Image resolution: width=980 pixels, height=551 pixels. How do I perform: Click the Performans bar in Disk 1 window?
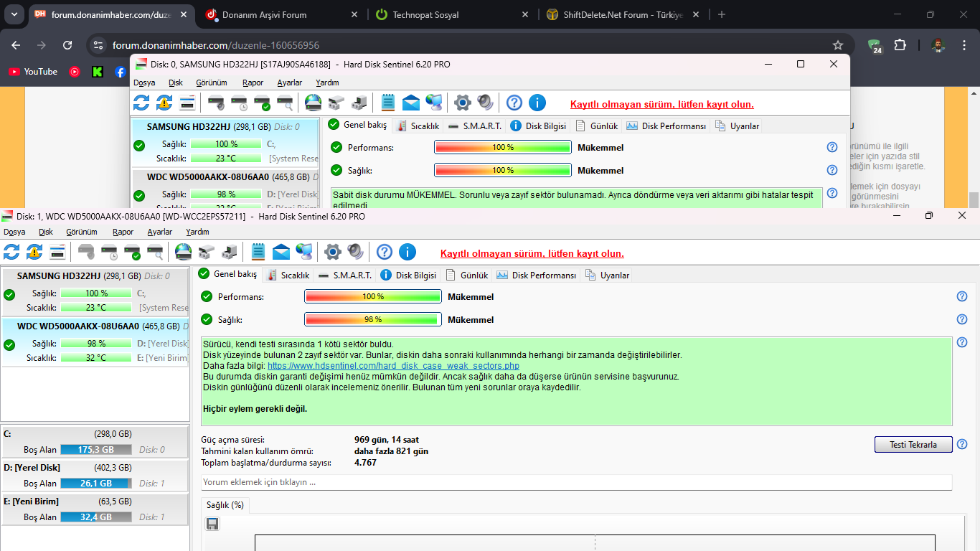(373, 296)
